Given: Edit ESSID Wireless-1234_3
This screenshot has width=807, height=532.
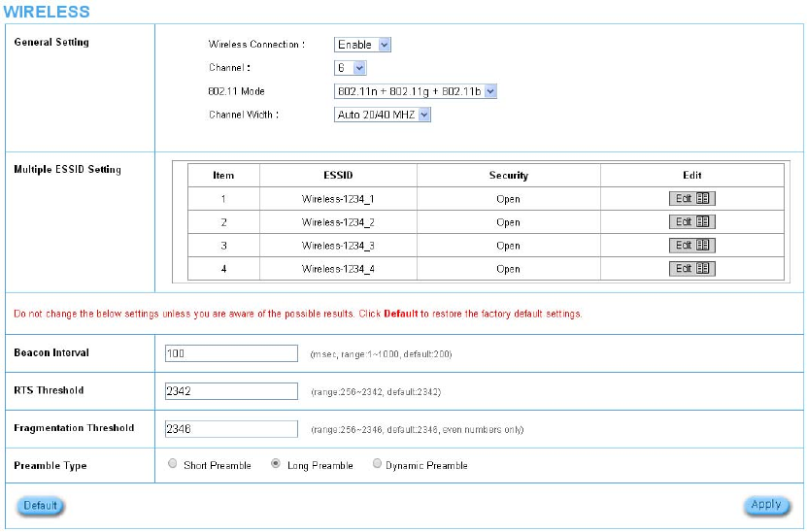Looking at the screenshot, I should coord(691,246).
